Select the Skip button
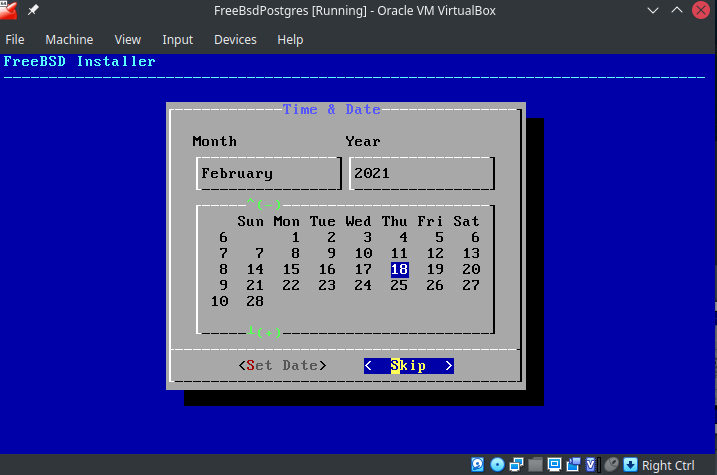Image resolution: width=717 pixels, height=475 pixels. 409,365
